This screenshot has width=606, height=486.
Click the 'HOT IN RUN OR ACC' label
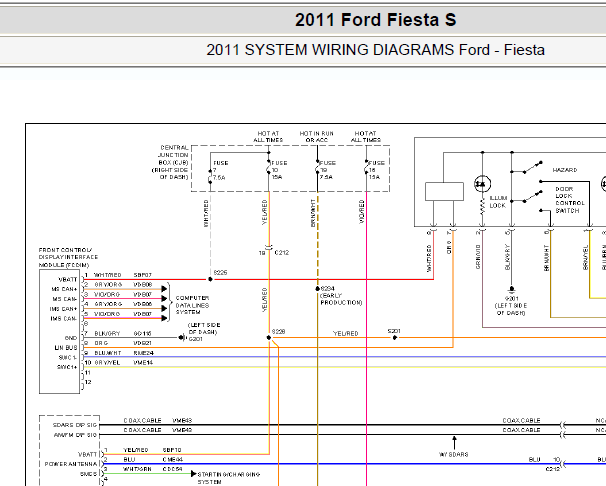pyautogui.click(x=317, y=136)
